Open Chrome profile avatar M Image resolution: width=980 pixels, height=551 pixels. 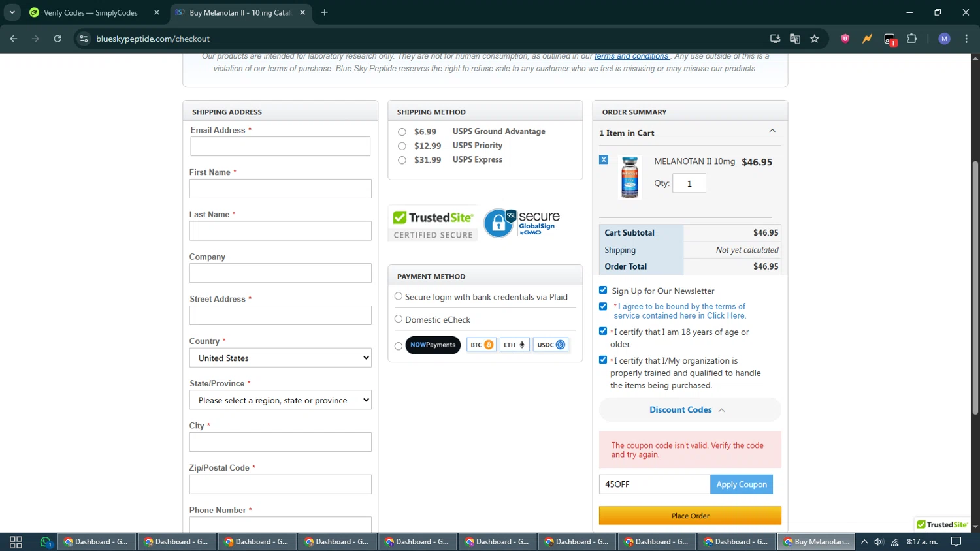[x=944, y=39]
